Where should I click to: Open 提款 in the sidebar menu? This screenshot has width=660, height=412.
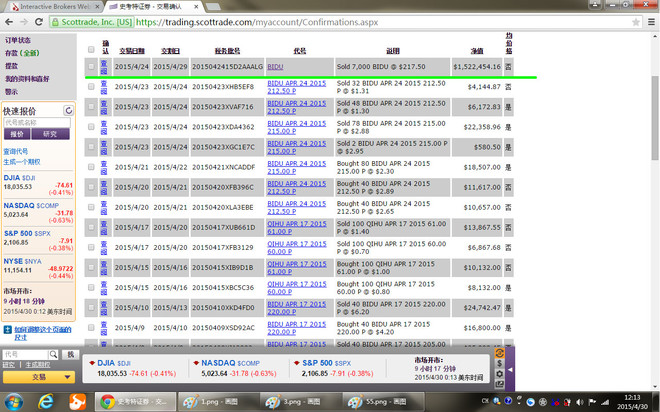coord(11,66)
